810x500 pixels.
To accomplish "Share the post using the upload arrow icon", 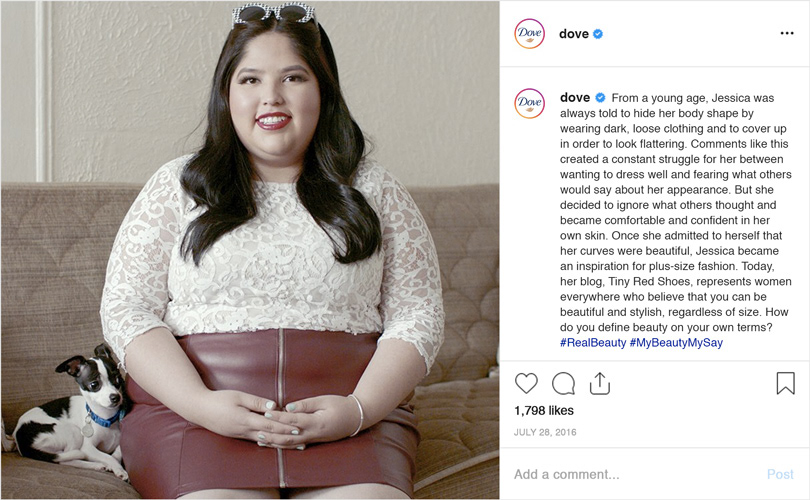I will (x=600, y=383).
